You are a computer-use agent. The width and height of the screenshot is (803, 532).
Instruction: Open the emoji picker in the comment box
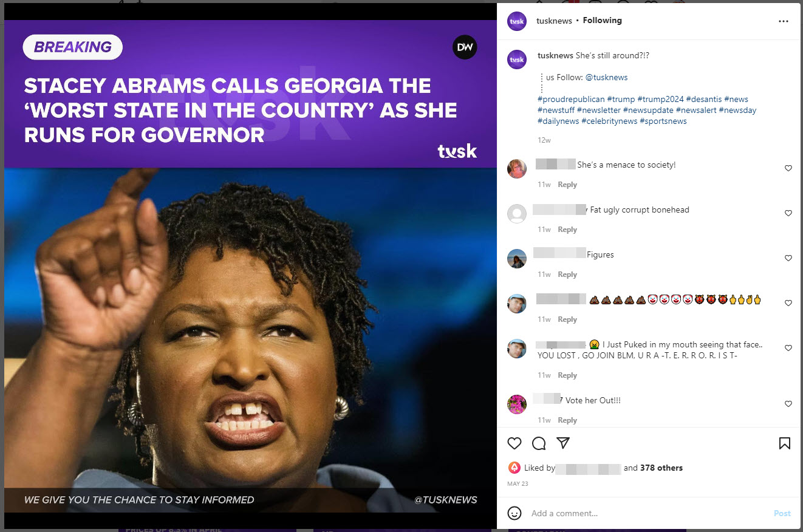pos(514,513)
